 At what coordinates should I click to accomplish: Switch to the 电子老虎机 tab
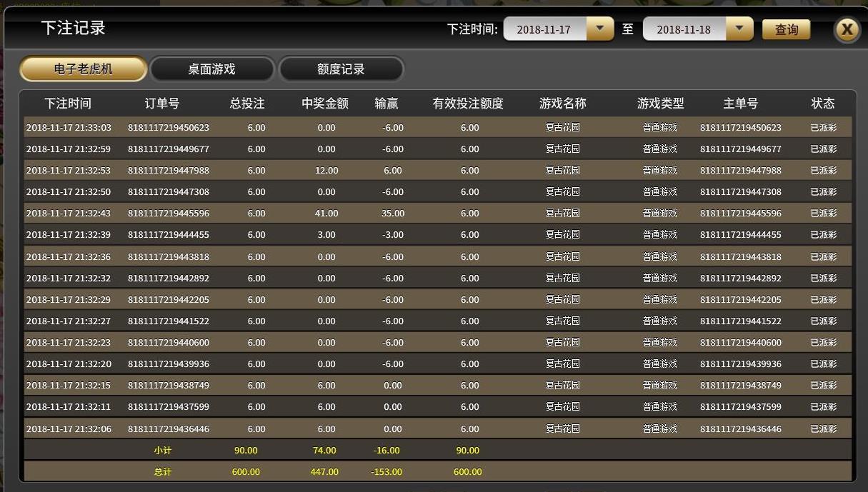tap(83, 69)
